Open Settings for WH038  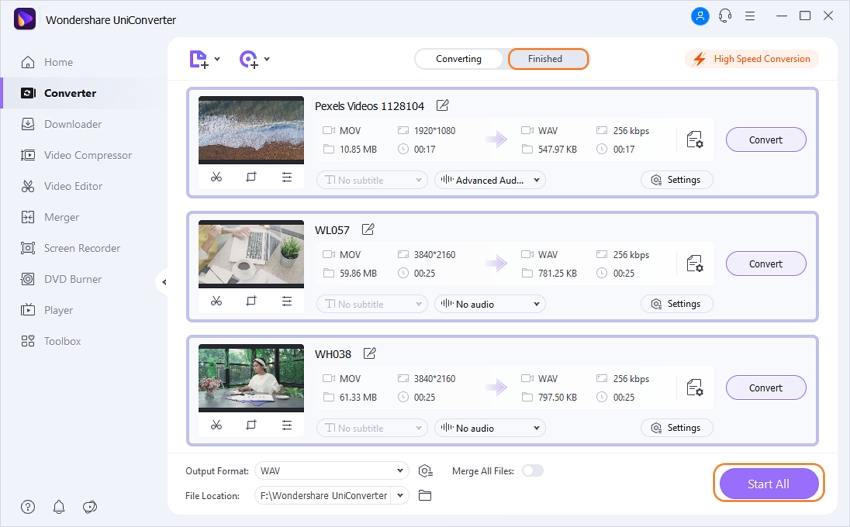tap(676, 428)
